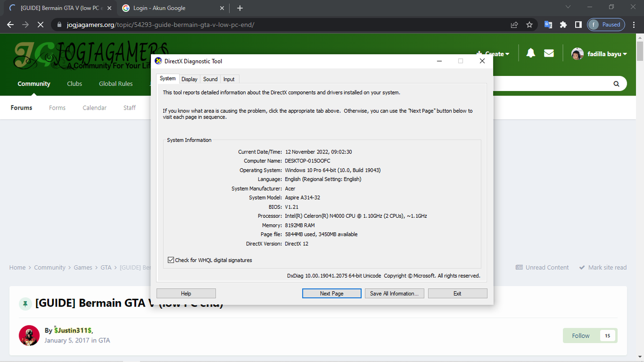Minimize the DirectX Diagnostic Tool window

439,61
